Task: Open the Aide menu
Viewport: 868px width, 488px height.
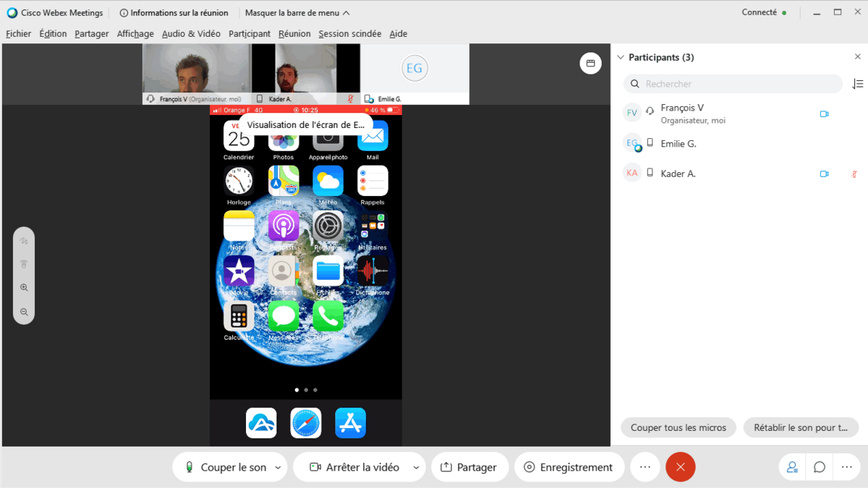Action: click(399, 34)
